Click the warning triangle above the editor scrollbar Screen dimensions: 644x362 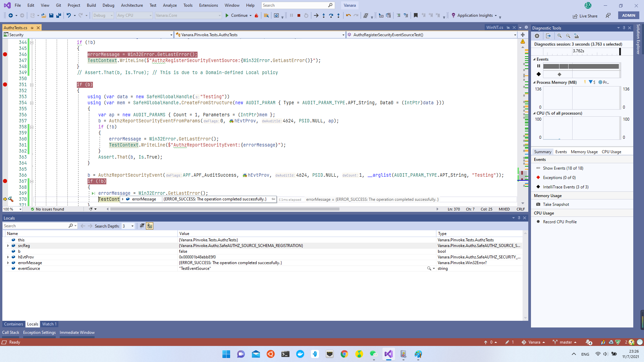pyautogui.click(x=523, y=42)
